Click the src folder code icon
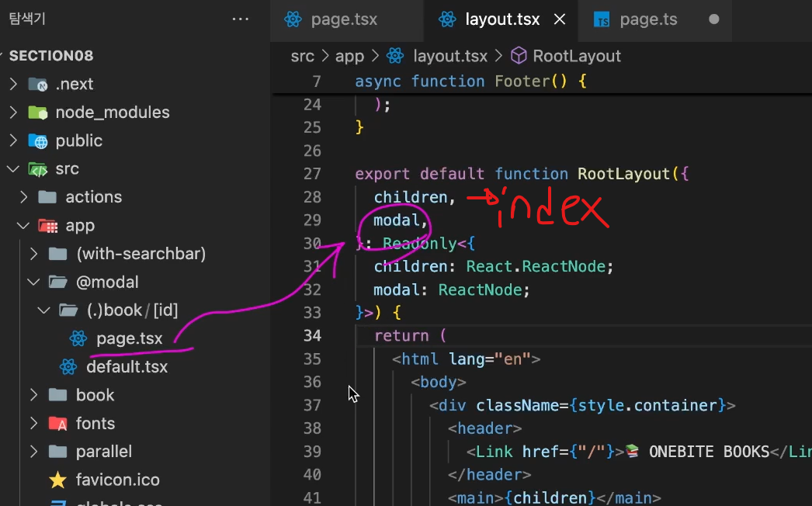 coord(38,169)
